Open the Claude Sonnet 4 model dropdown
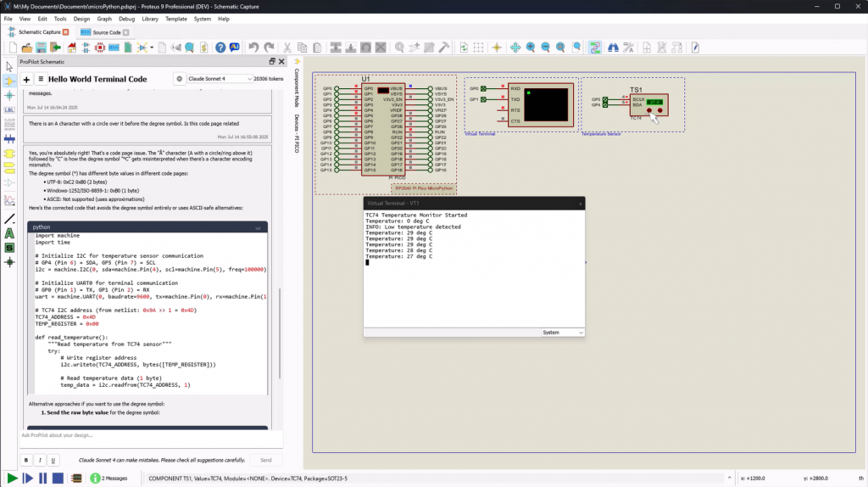This screenshot has height=487, width=868. coord(220,79)
